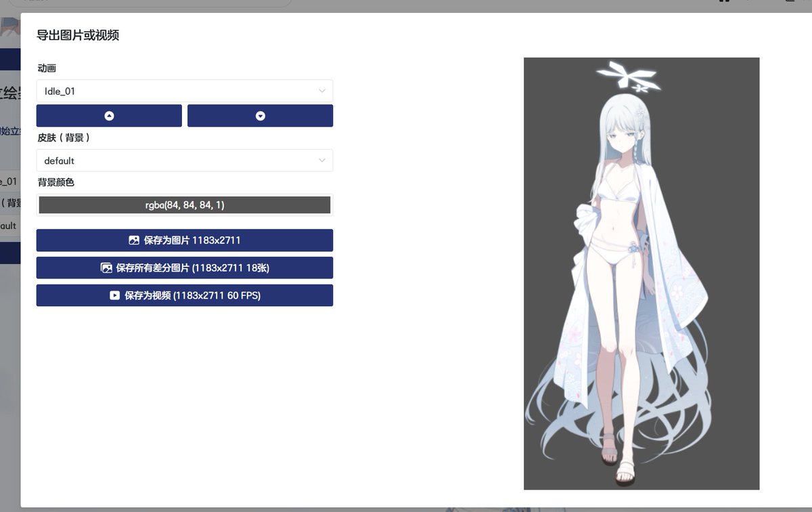The image size is (812, 512).
Task: Click the up-arrow previous animation button
Action: point(109,116)
